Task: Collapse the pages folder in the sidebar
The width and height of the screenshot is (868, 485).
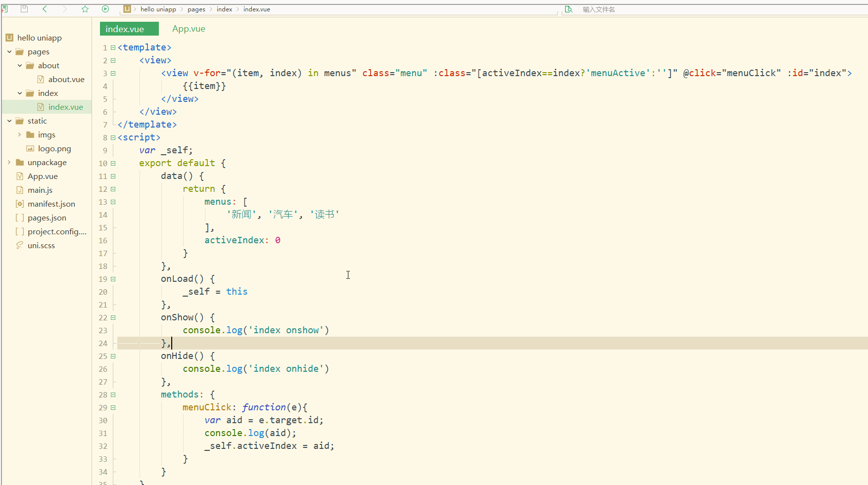Action: pyautogui.click(x=9, y=51)
